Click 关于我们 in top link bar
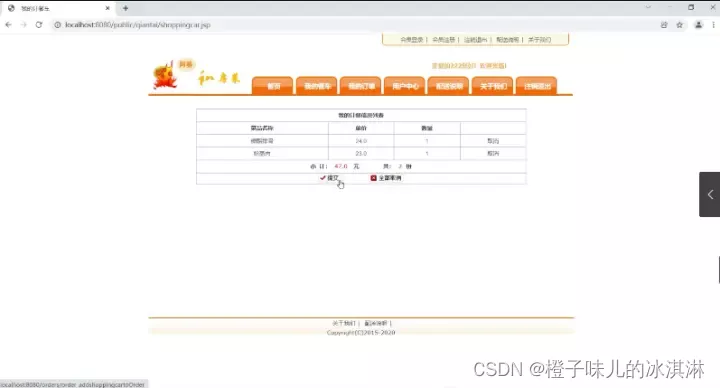The height and width of the screenshot is (388, 720). [539, 40]
